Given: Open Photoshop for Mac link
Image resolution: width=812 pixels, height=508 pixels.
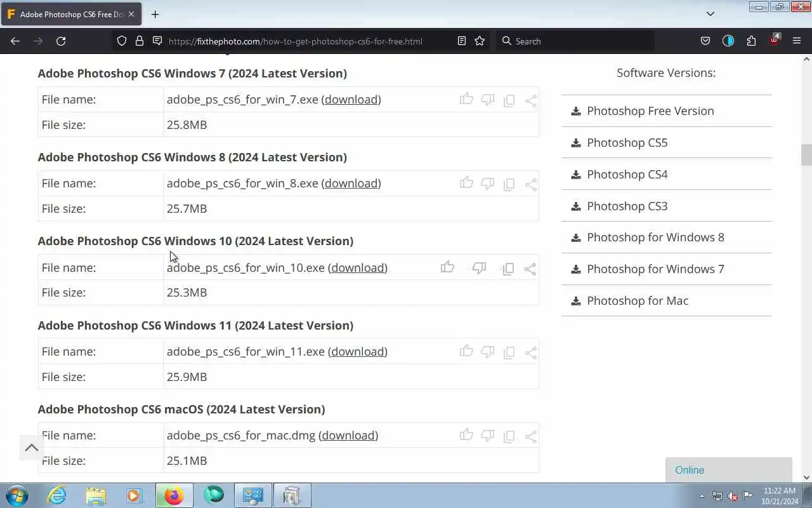Looking at the screenshot, I should click(x=638, y=300).
